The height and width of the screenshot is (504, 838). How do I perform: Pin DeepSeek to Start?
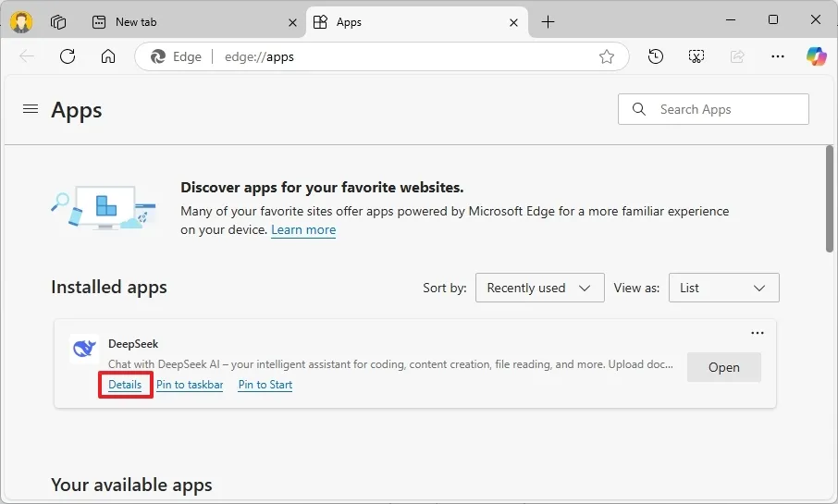[x=265, y=385]
